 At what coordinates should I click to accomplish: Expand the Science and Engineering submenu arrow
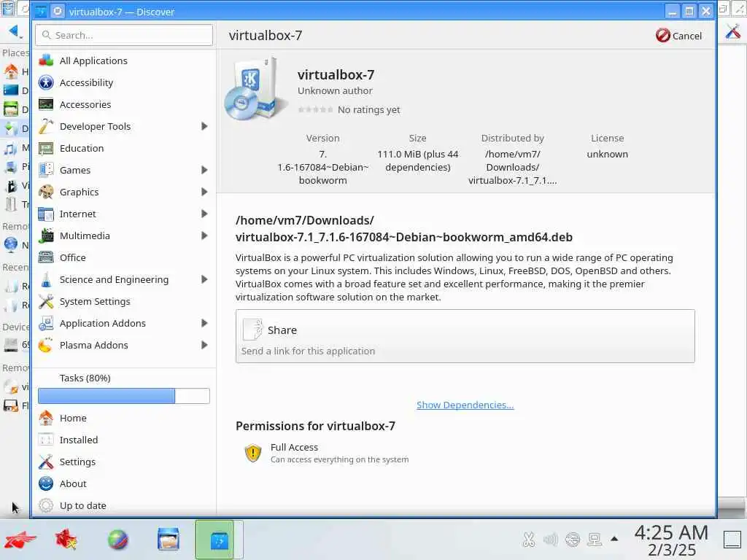(x=204, y=279)
